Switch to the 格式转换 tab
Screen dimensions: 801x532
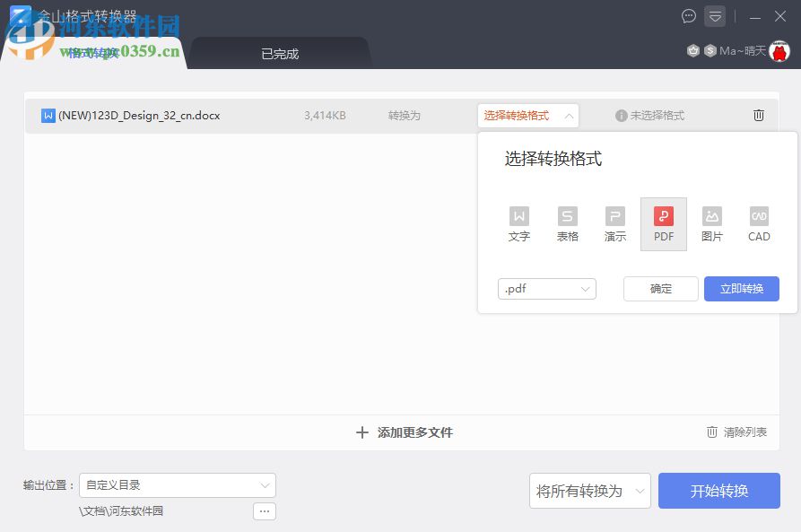click(x=94, y=53)
